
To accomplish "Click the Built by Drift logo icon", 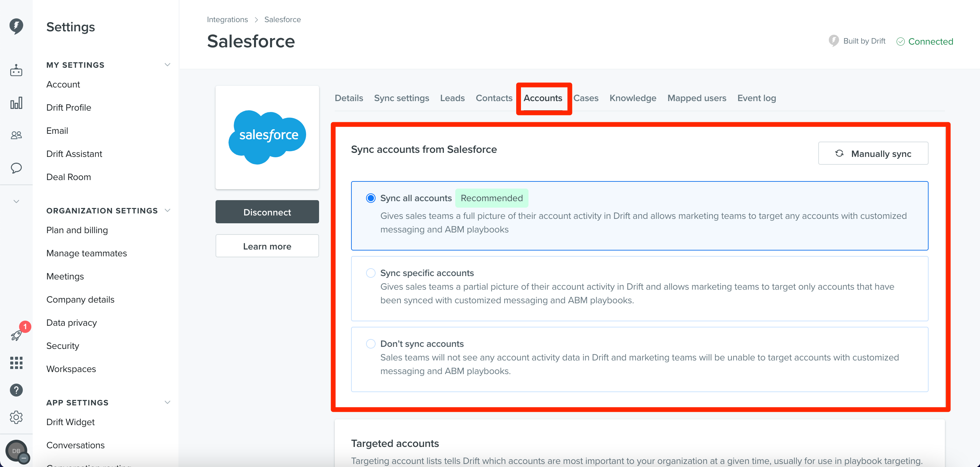I will tap(834, 41).
